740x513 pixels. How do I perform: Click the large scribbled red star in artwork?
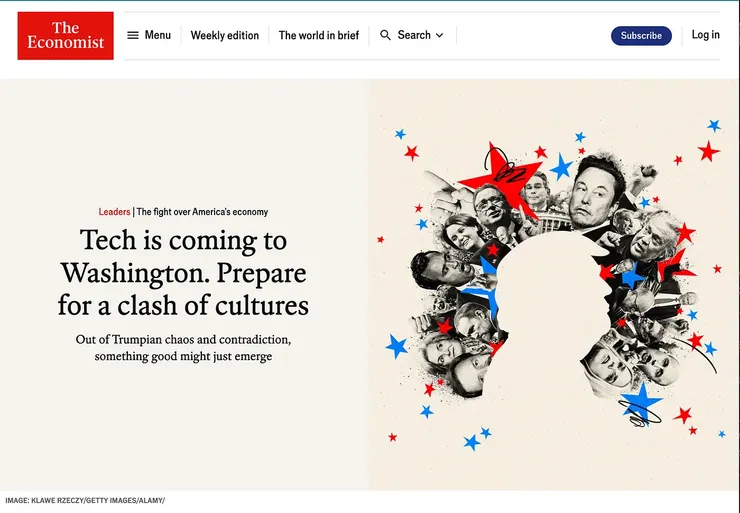pos(500,176)
